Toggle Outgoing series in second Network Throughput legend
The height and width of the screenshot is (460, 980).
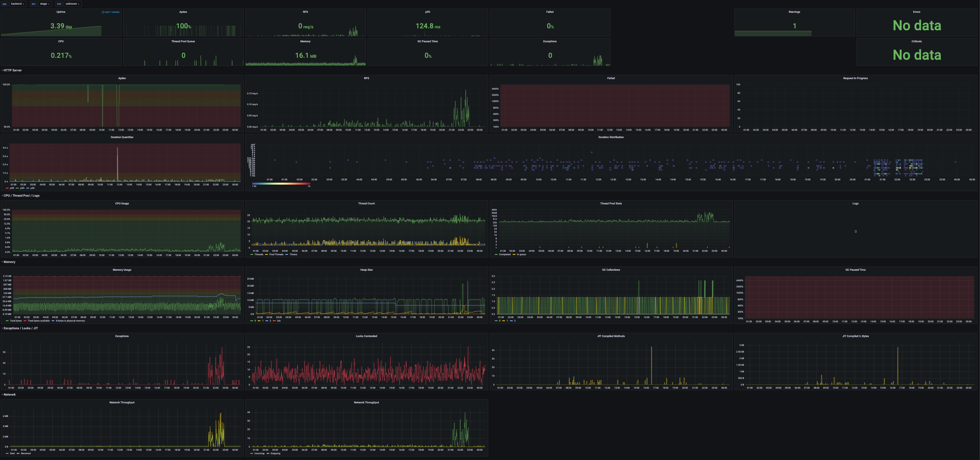tap(275, 453)
